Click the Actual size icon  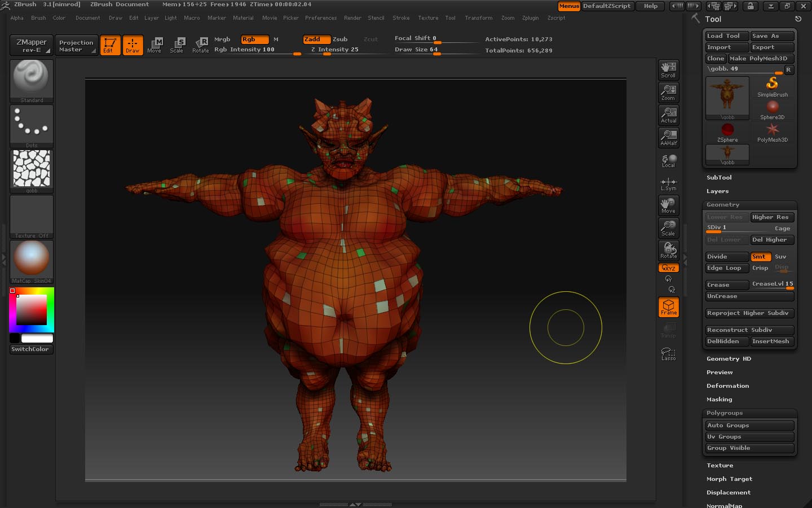point(668,115)
